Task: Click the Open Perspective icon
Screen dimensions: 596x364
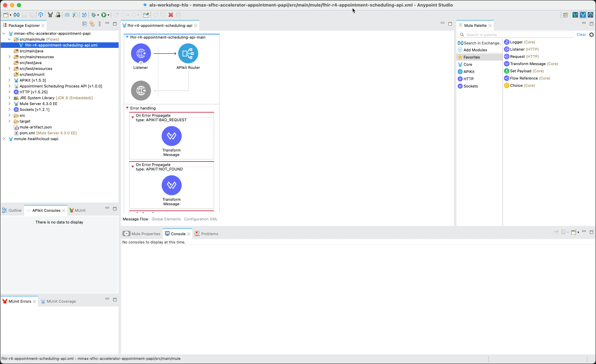Action: pyautogui.click(x=566, y=15)
